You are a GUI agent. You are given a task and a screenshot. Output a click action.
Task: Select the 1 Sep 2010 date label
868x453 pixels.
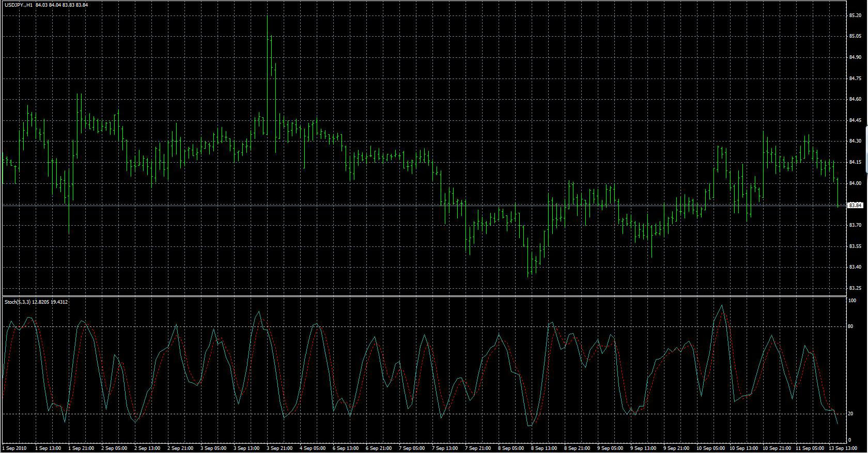14,448
